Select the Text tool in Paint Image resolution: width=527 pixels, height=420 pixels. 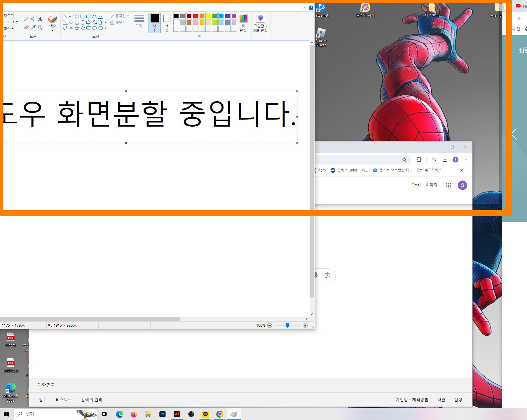click(x=40, y=19)
